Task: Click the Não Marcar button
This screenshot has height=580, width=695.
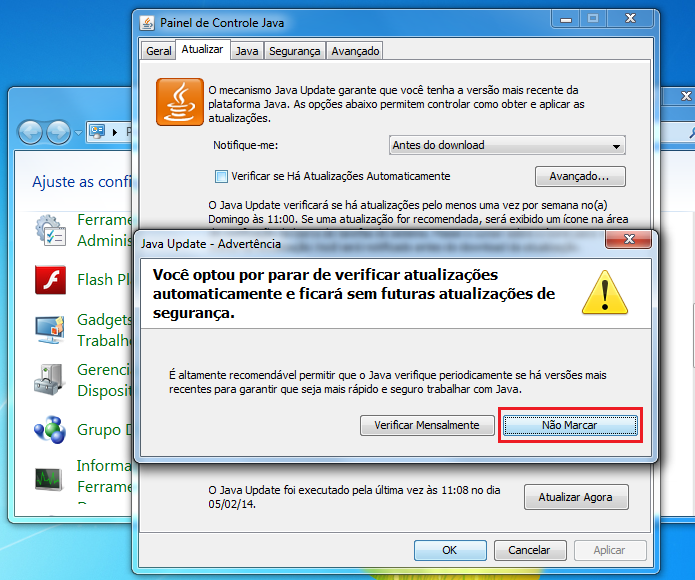Action: tap(570, 425)
